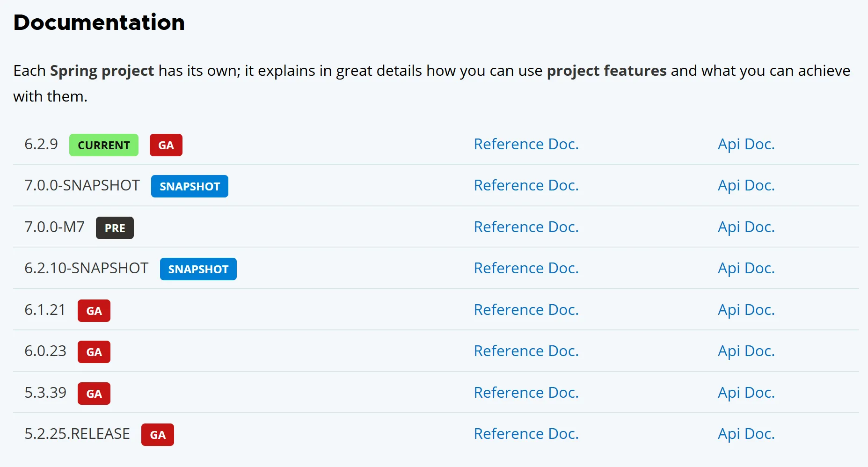Click SNAPSHOT badge next to 6.2.10-SNAPSHOT

click(198, 269)
